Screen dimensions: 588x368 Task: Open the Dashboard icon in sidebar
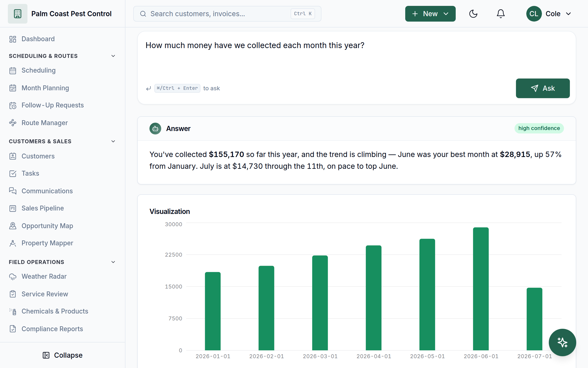[13, 39]
